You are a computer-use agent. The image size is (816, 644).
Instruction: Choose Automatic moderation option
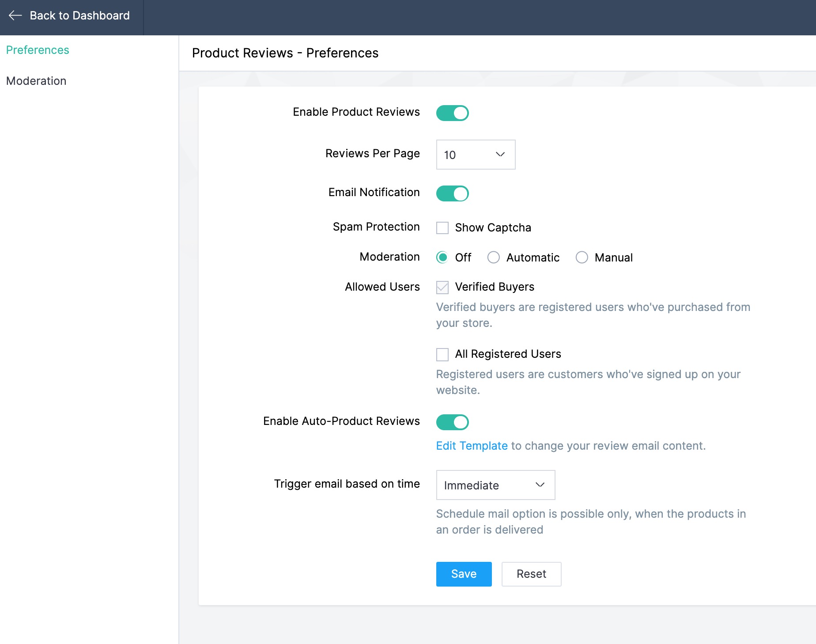pyautogui.click(x=494, y=258)
